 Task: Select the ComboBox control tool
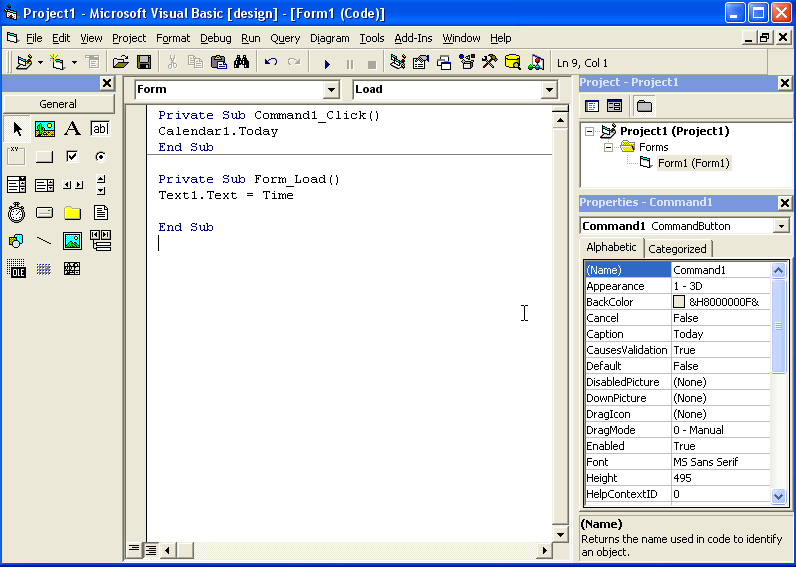pos(17,185)
